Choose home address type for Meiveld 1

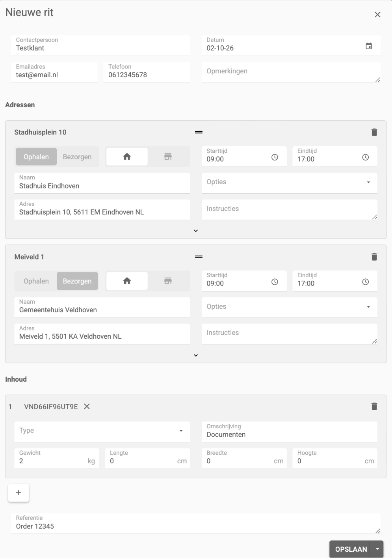127,281
